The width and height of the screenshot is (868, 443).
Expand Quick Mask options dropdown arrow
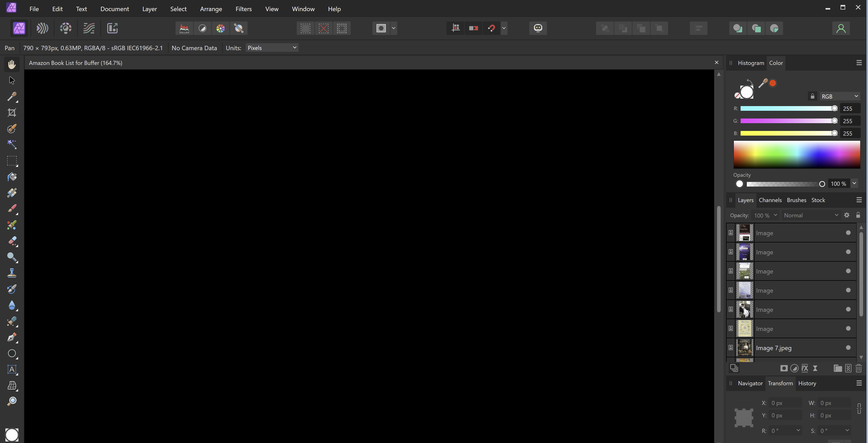point(394,28)
